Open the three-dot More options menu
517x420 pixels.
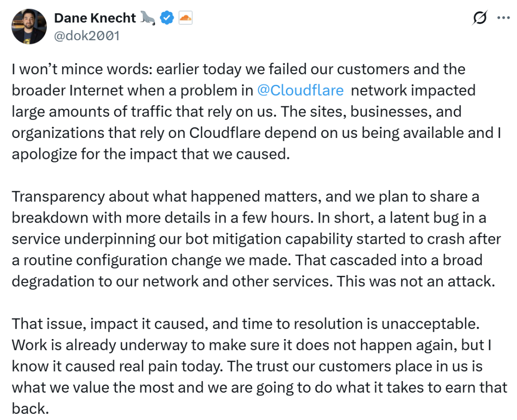click(503, 18)
